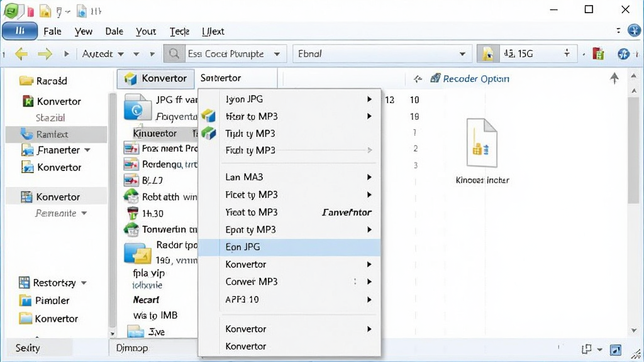This screenshot has height=362, width=644.
Task: Click the status bar layout icon
Action: [x=587, y=349]
